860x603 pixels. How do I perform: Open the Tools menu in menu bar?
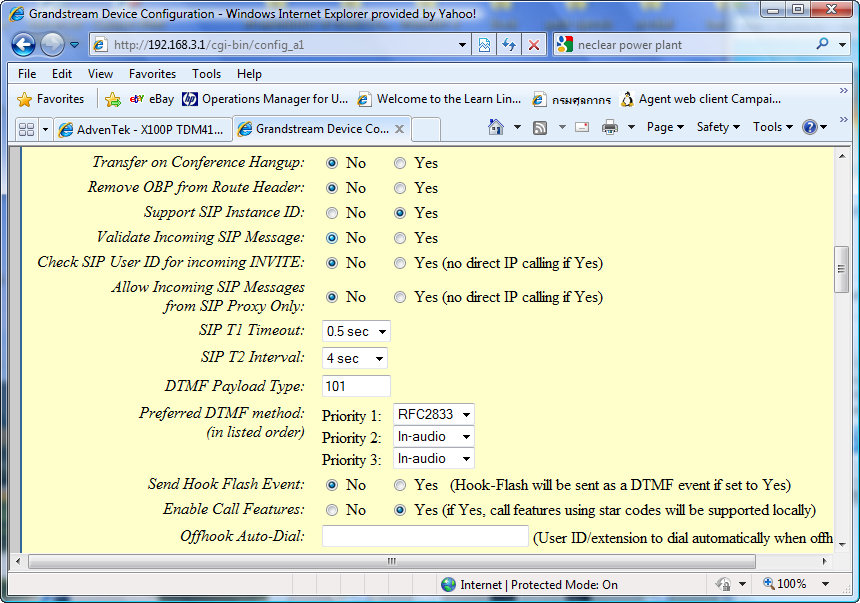pos(206,74)
